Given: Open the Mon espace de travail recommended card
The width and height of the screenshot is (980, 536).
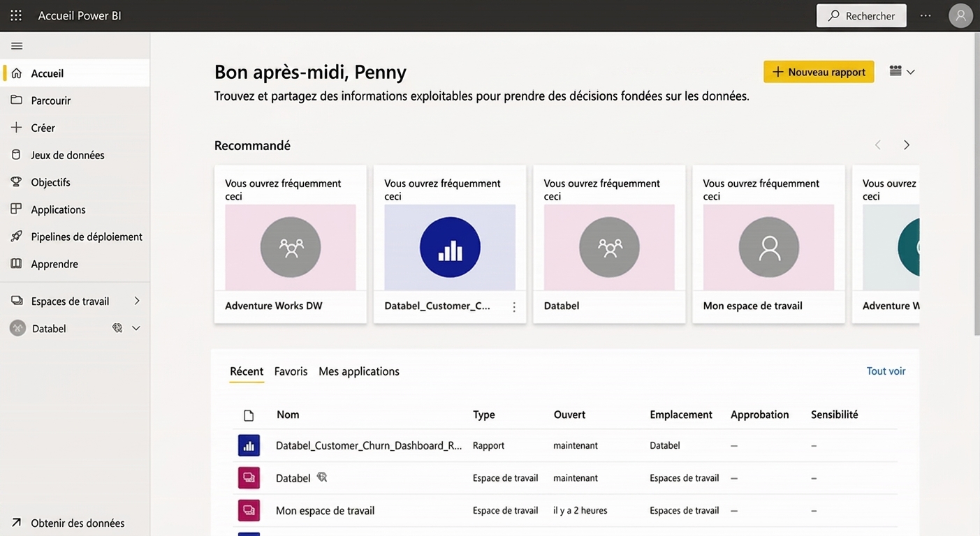Looking at the screenshot, I should click(x=768, y=244).
